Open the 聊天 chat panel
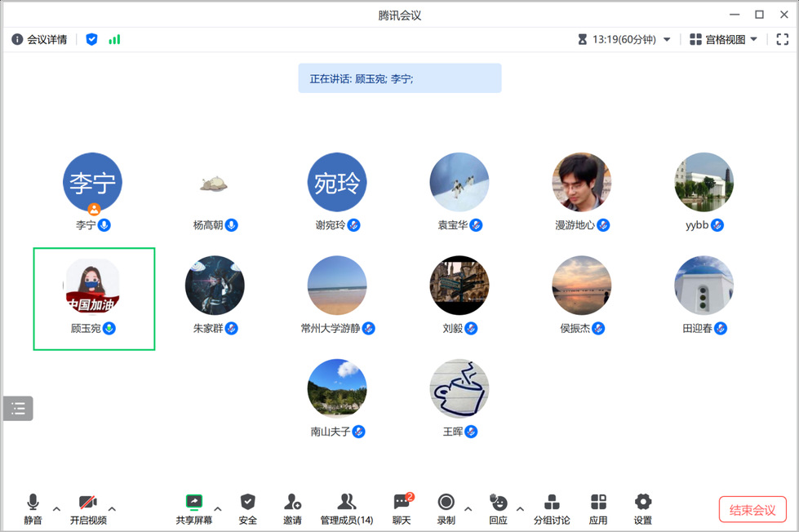 tap(402, 508)
